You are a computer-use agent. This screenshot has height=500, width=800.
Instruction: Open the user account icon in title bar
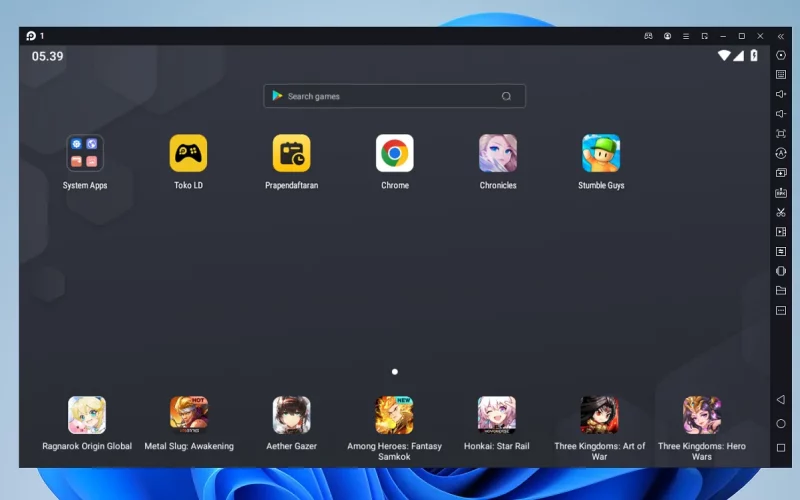(x=667, y=36)
